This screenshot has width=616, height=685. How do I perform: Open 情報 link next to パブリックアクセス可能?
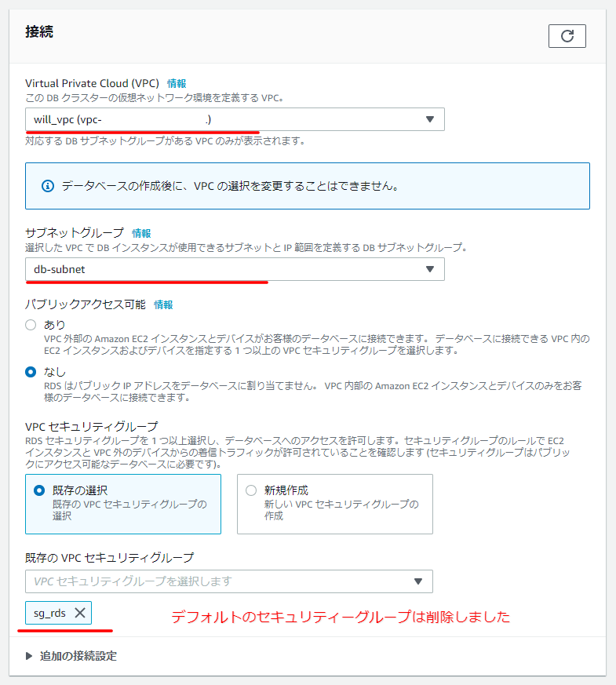pos(163,304)
